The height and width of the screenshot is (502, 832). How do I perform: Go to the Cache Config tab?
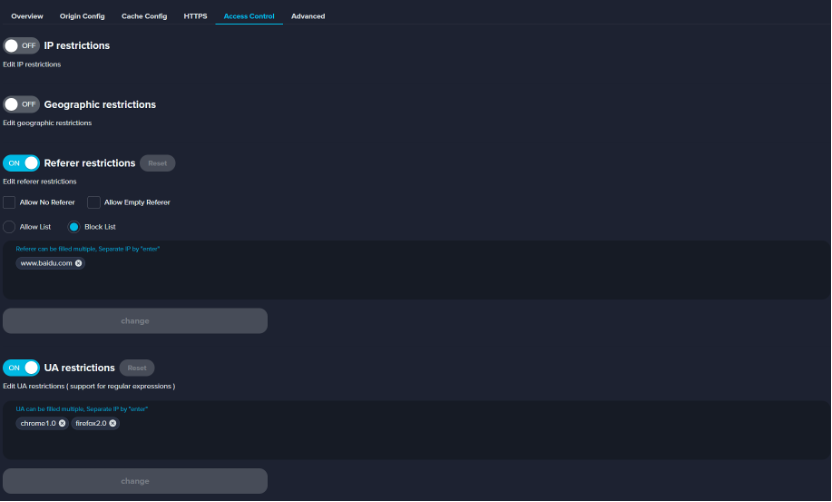(144, 16)
